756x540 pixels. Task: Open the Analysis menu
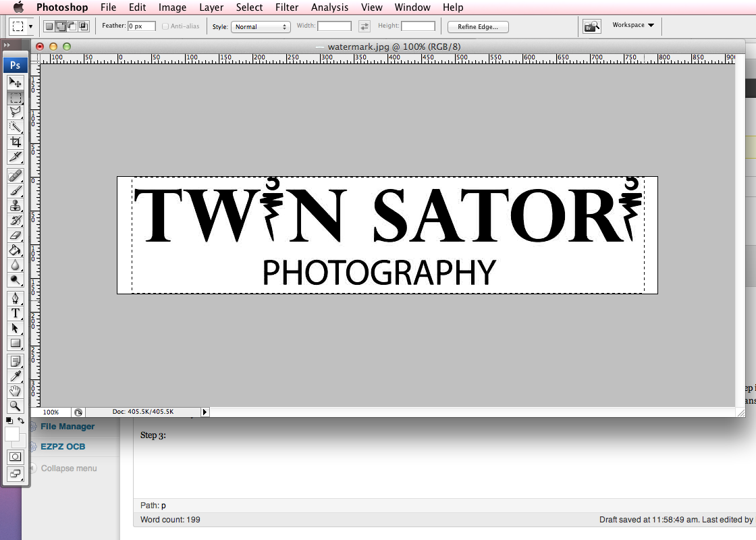tap(330, 7)
